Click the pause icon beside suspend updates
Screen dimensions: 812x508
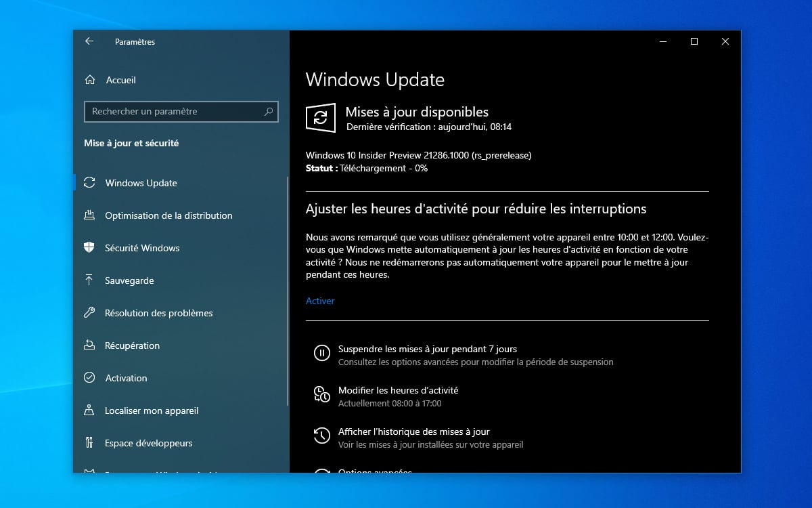[321, 354]
